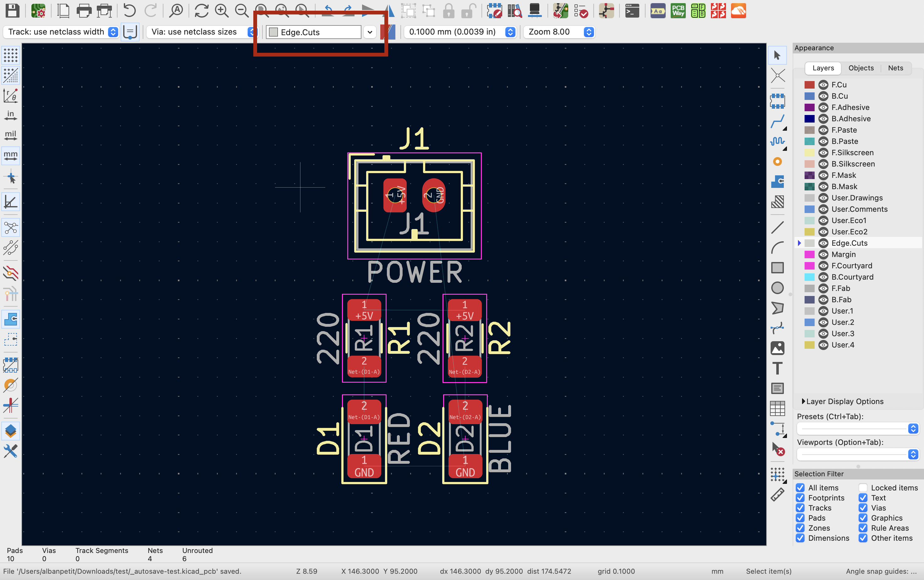Open the Board Setup icon
Viewport: 924px width, 580px height.
point(38,11)
